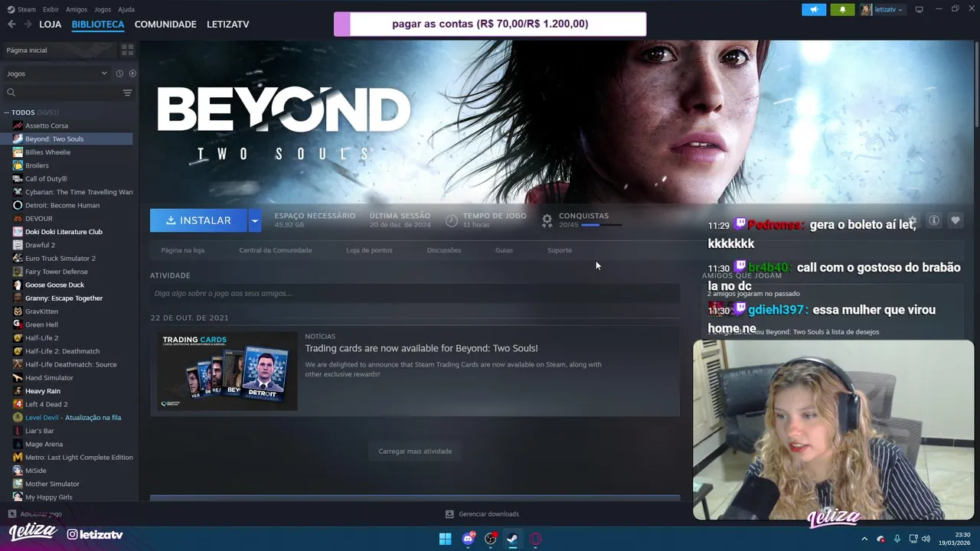Switch to collections grid view icon
980x551 pixels.
[127, 50]
